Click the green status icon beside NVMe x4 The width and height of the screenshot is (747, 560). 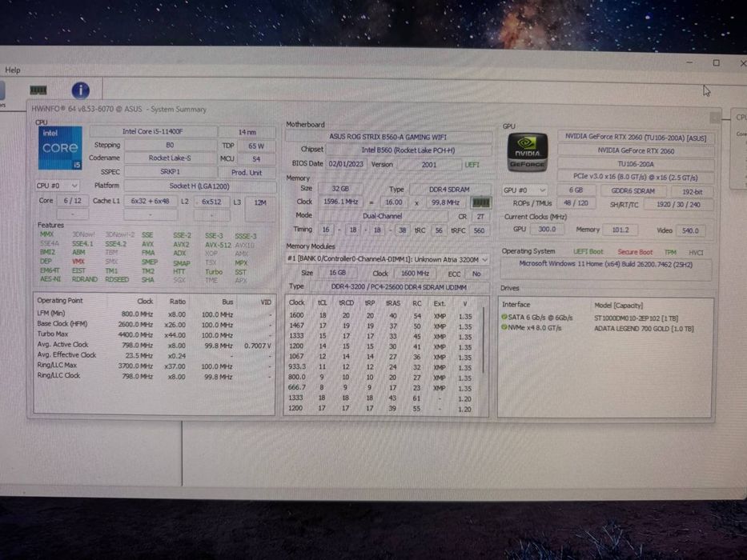[x=504, y=327]
